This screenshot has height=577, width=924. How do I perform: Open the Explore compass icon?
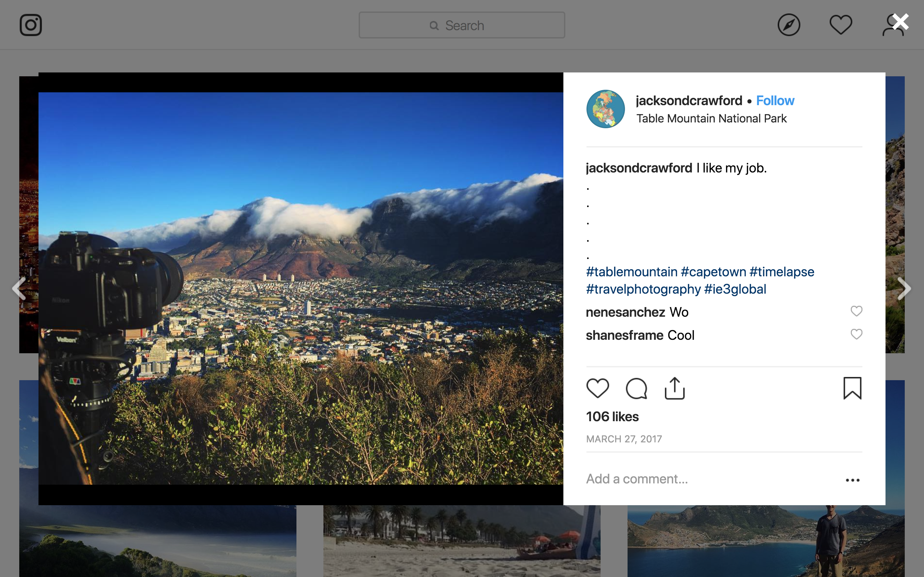tap(789, 25)
